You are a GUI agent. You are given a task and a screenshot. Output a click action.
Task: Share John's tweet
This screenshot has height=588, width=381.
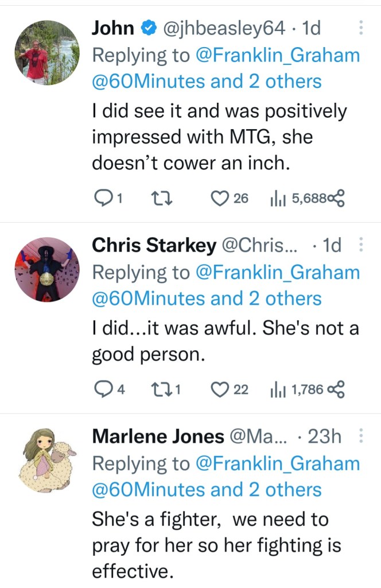point(337,198)
